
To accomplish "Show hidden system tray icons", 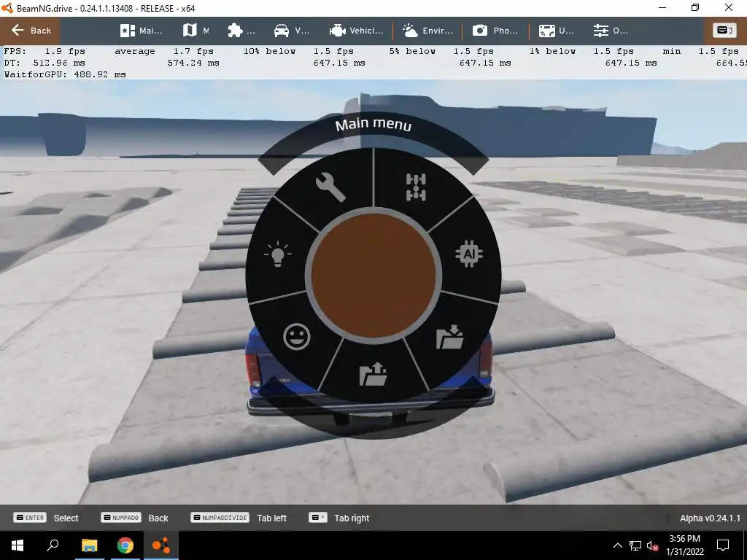I will tap(617, 545).
